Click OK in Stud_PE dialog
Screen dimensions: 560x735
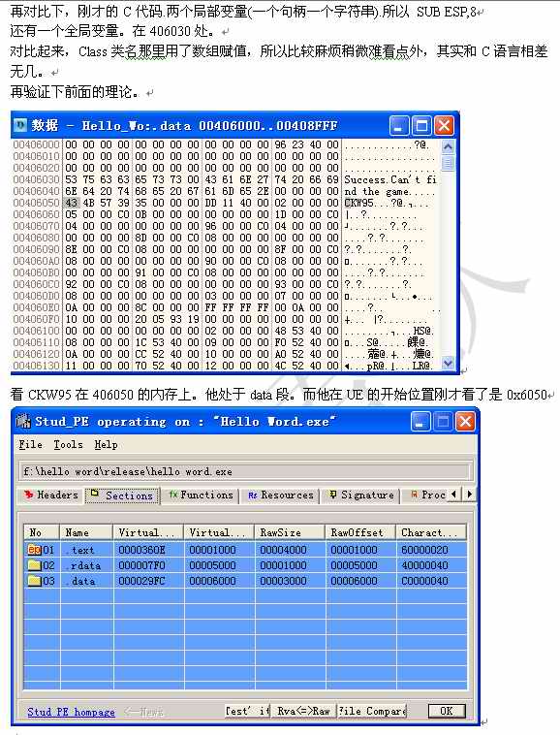[447, 711]
